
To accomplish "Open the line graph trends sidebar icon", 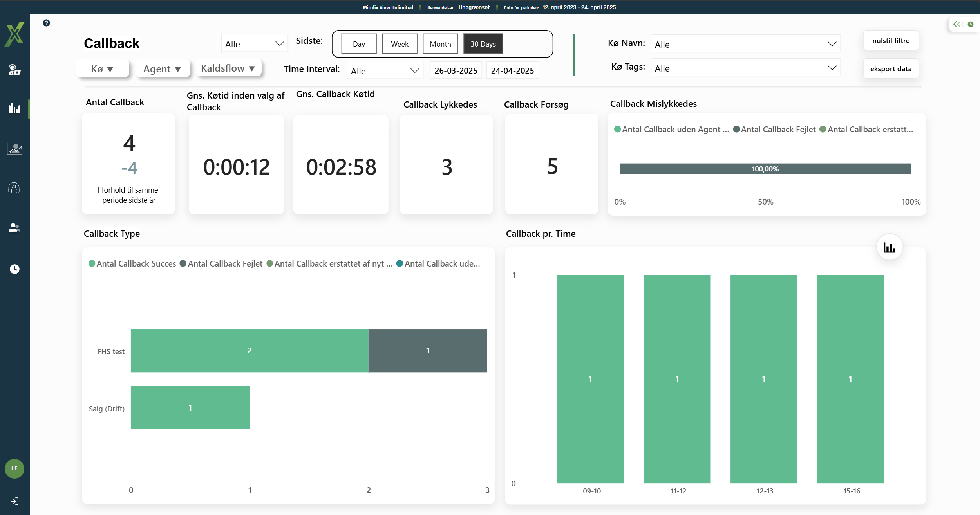I will tap(14, 149).
